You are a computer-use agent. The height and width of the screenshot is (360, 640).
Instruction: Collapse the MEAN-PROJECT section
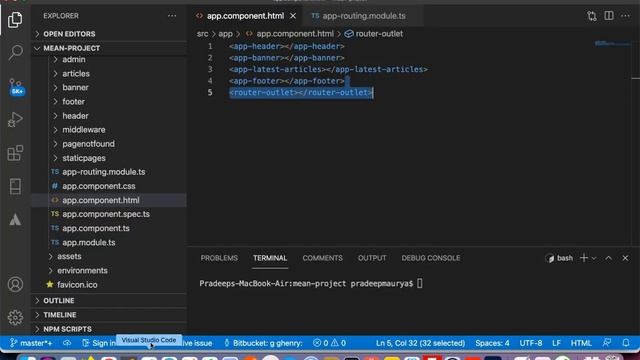[x=109, y=48]
